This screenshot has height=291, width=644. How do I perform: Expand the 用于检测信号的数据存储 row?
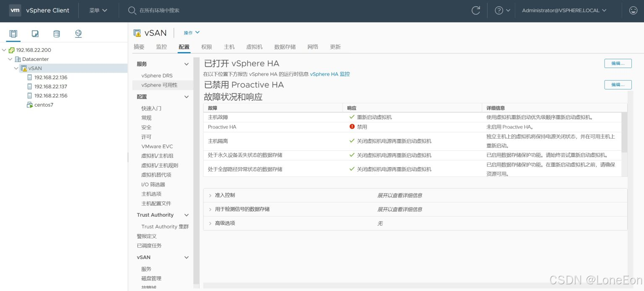click(x=210, y=209)
